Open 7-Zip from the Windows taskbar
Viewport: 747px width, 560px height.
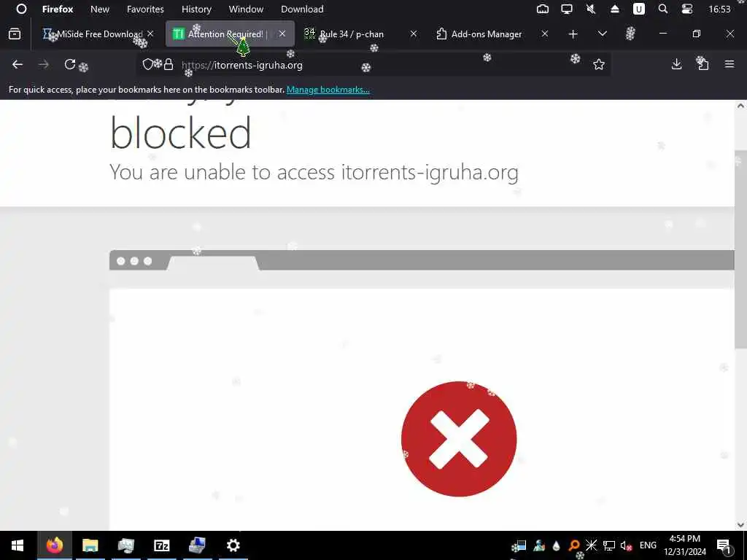click(x=161, y=545)
